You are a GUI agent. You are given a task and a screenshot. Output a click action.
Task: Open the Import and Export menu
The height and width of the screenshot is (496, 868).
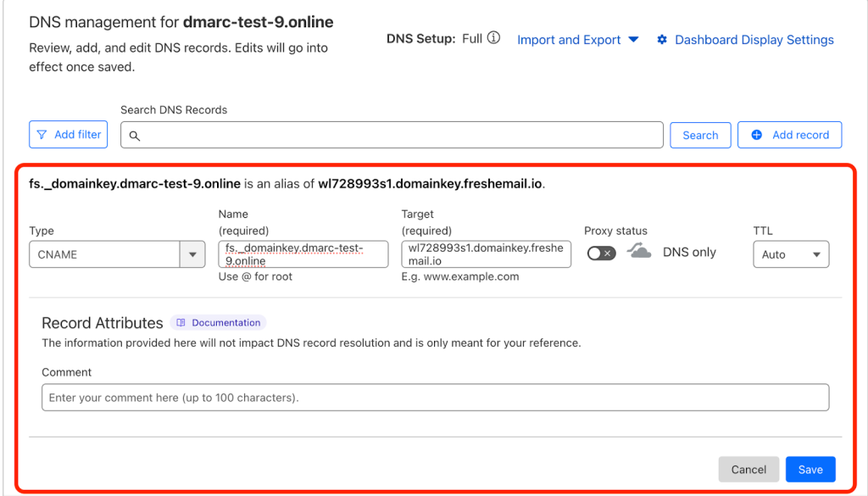pos(577,40)
